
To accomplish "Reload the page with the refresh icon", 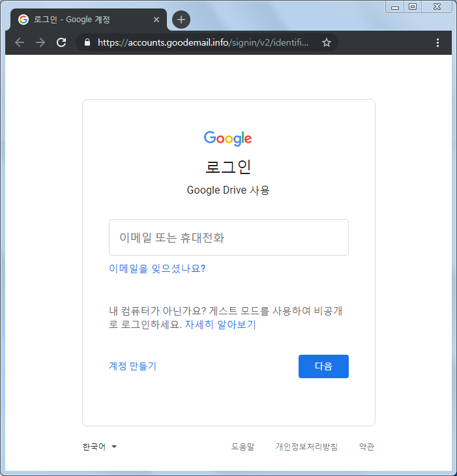I will (x=61, y=42).
